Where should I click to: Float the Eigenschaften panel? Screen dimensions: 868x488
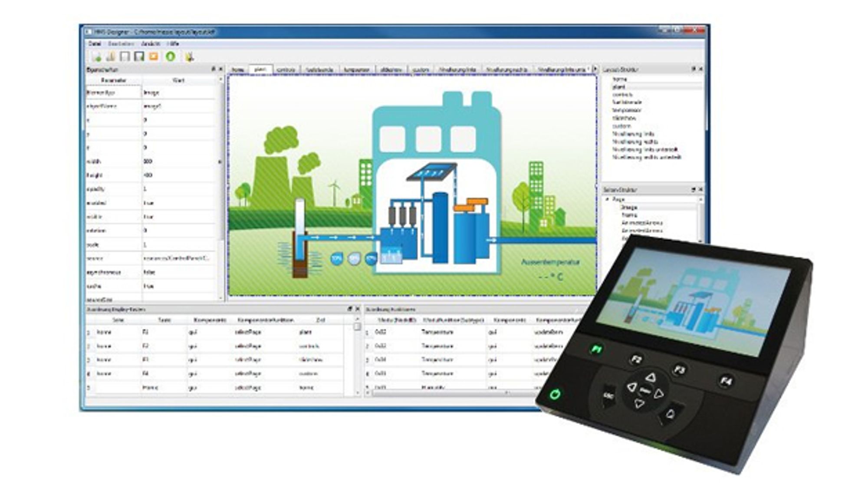tap(214, 69)
